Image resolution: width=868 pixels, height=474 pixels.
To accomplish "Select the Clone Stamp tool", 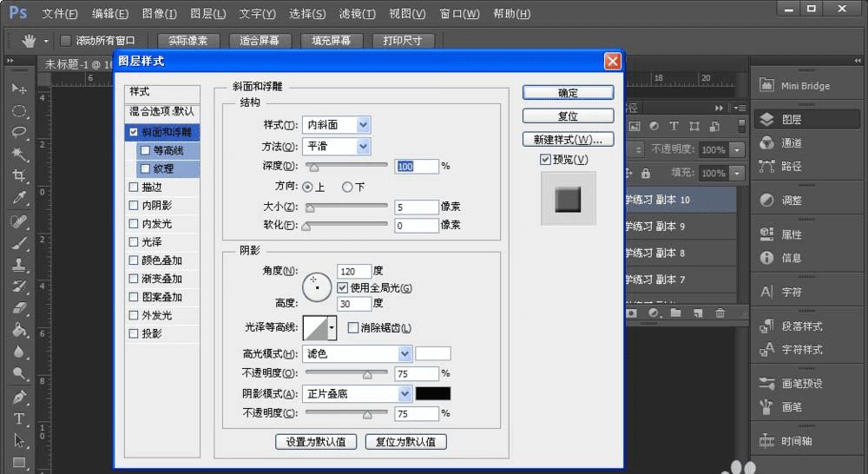I will pyautogui.click(x=19, y=265).
